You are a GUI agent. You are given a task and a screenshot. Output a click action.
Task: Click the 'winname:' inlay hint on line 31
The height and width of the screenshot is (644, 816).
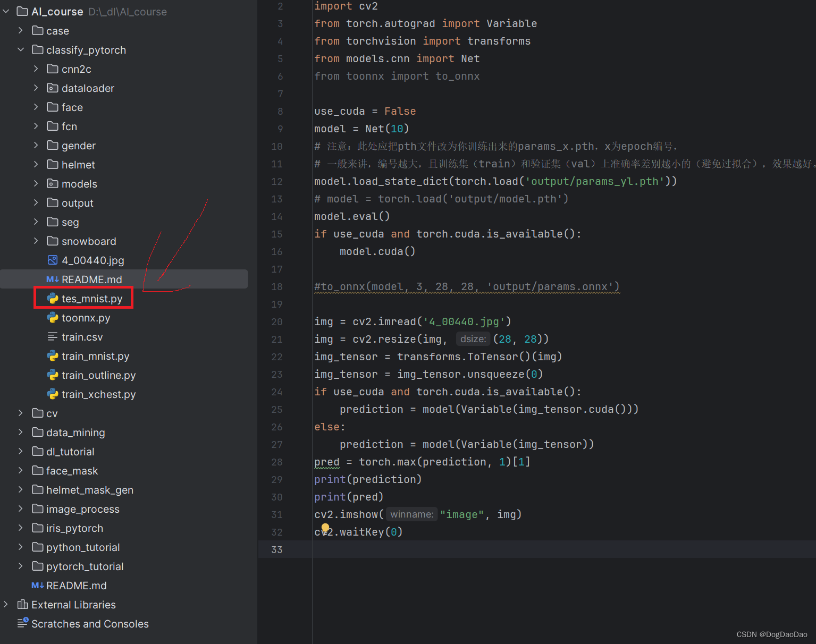tap(412, 514)
